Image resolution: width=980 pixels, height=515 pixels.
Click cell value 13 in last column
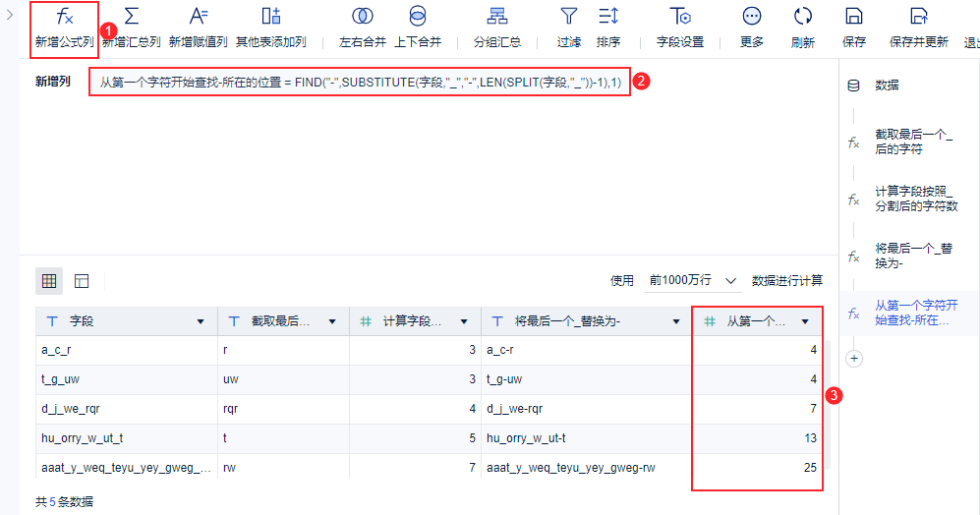pyautogui.click(x=758, y=438)
